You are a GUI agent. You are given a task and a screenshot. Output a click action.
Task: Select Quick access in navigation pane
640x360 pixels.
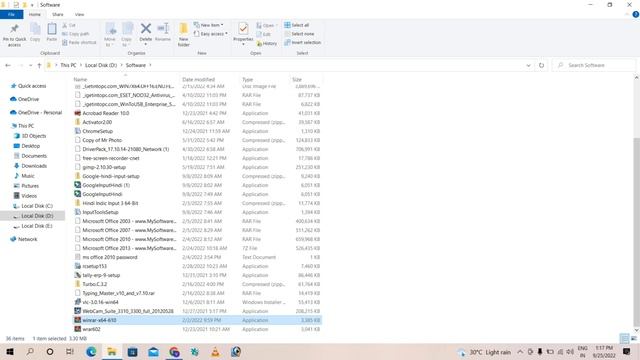tap(32, 86)
